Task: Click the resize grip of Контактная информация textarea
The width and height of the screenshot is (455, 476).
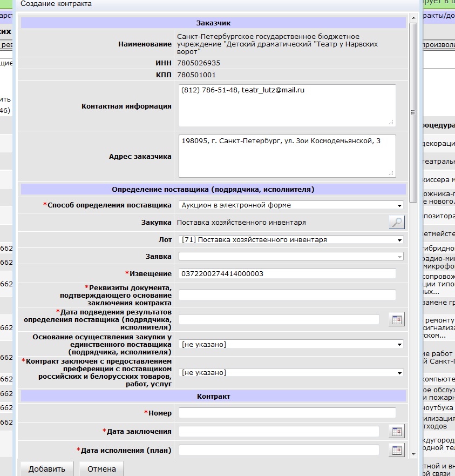Action: [391, 122]
